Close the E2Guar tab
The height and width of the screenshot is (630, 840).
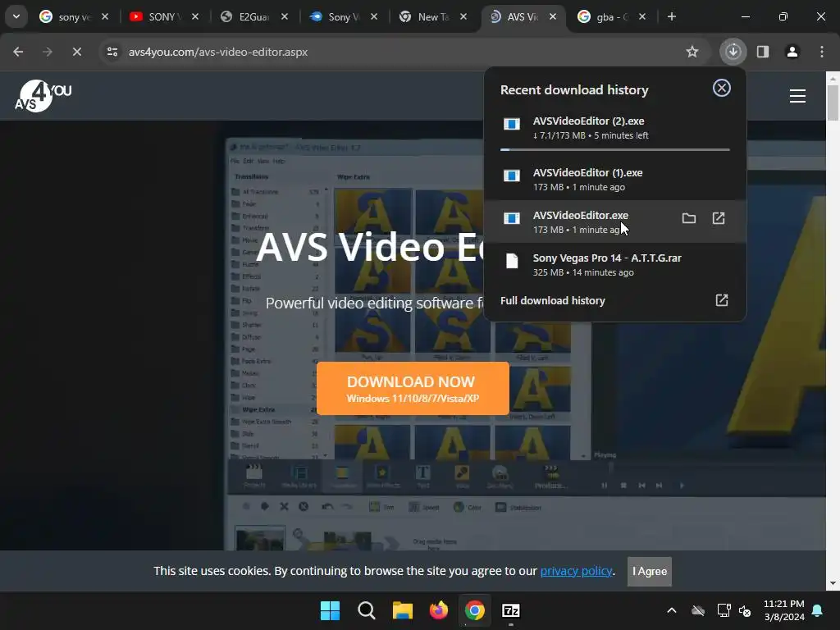pyautogui.click(x=285, y=16)
